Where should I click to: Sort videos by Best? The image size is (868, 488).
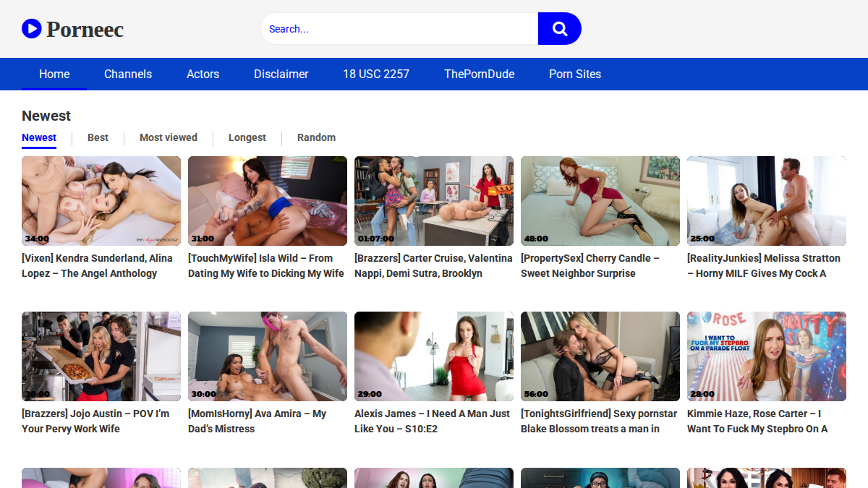pos(98,137)
